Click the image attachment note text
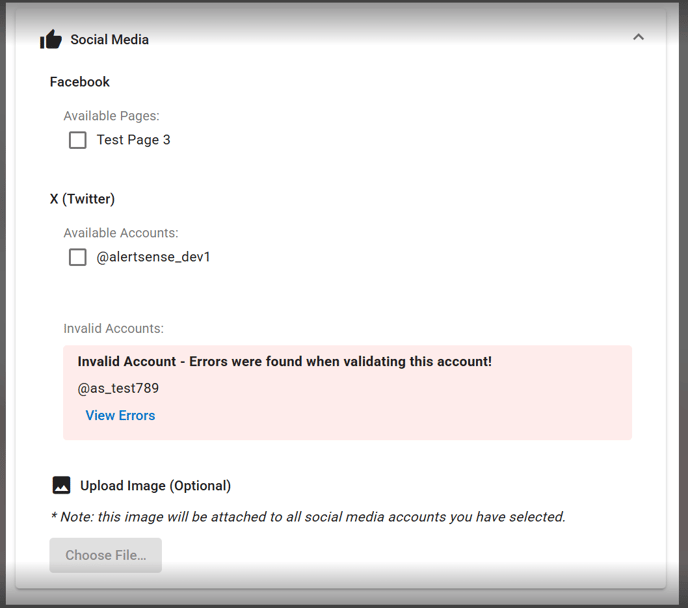 [308, 517]
